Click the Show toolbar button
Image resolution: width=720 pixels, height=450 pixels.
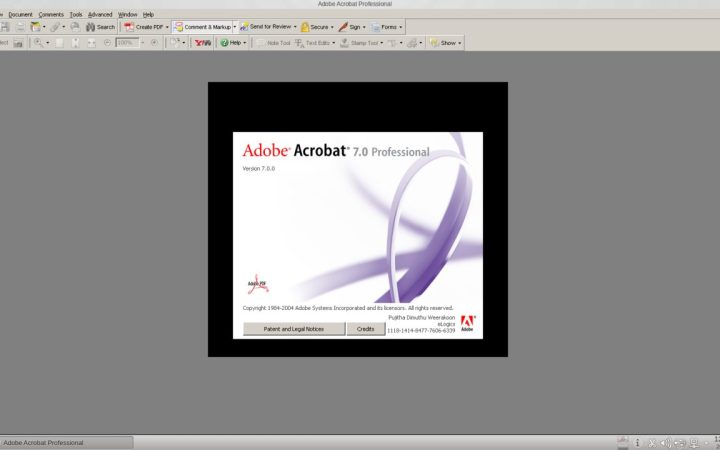pyautogui.click(x=443, y=43)
